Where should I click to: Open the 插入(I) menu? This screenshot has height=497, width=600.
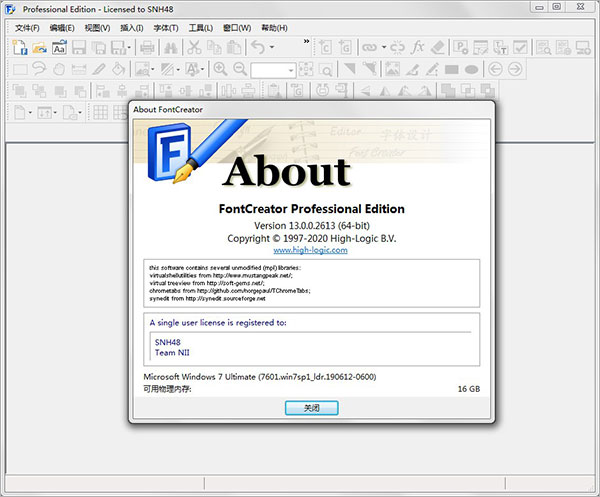pos(132,28)
